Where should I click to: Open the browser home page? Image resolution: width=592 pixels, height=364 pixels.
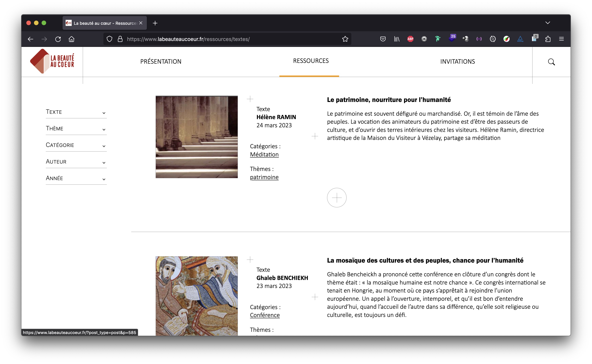click(x=72, y=39)
